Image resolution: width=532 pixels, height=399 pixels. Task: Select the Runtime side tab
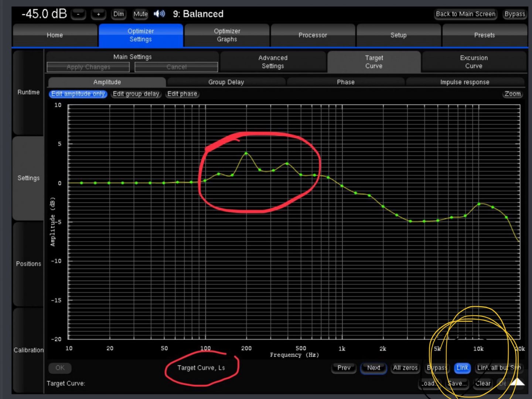[28, 92]
